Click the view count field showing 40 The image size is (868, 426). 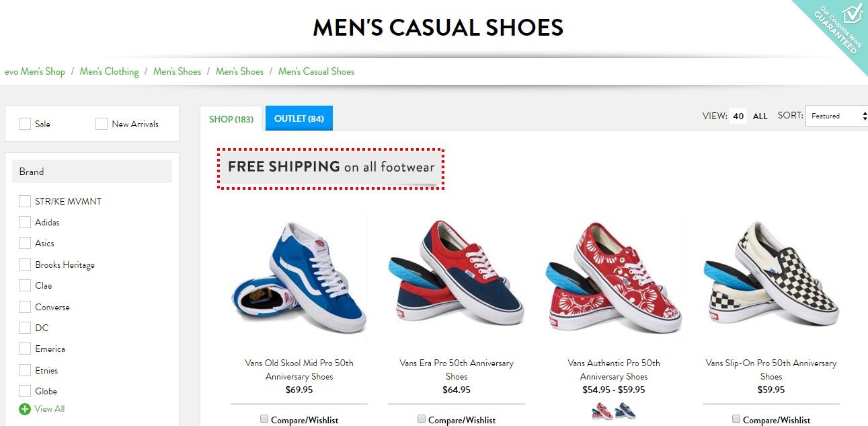pos(738,116)
